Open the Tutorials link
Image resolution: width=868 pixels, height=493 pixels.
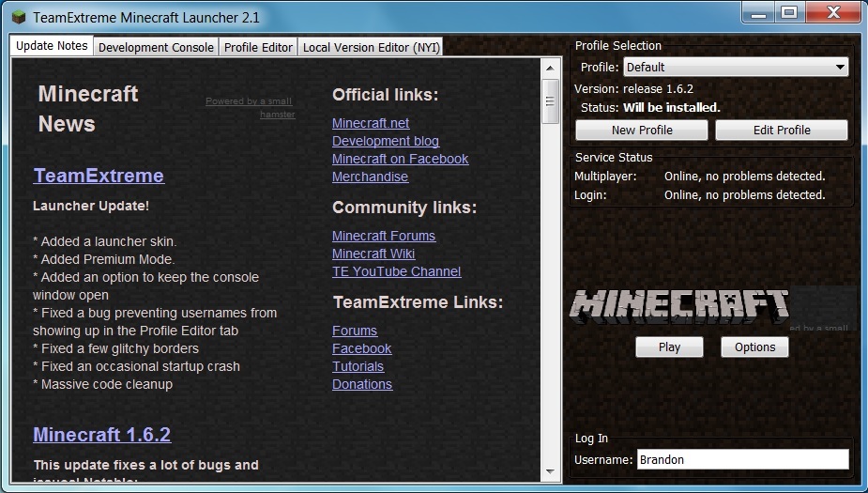point(358,366)
